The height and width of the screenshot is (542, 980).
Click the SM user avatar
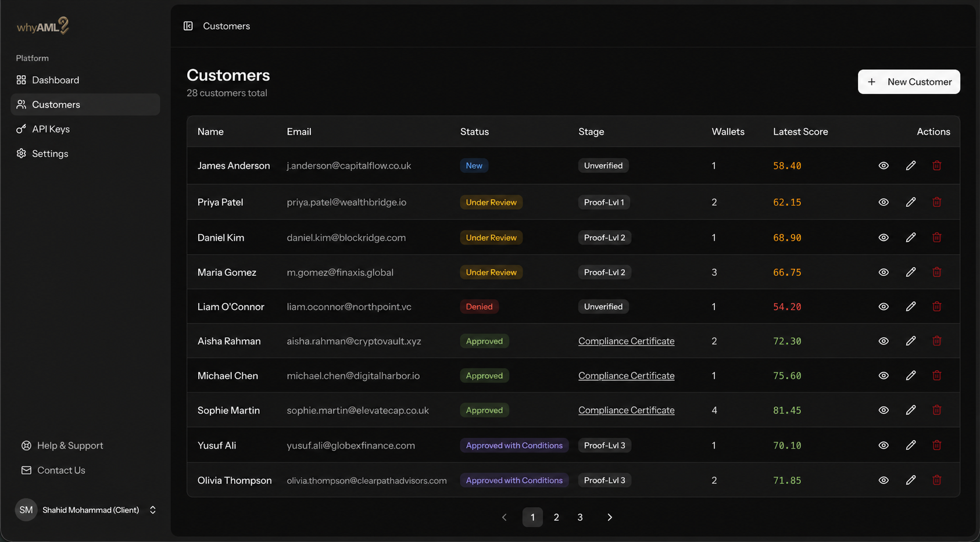tap(26, 510)
